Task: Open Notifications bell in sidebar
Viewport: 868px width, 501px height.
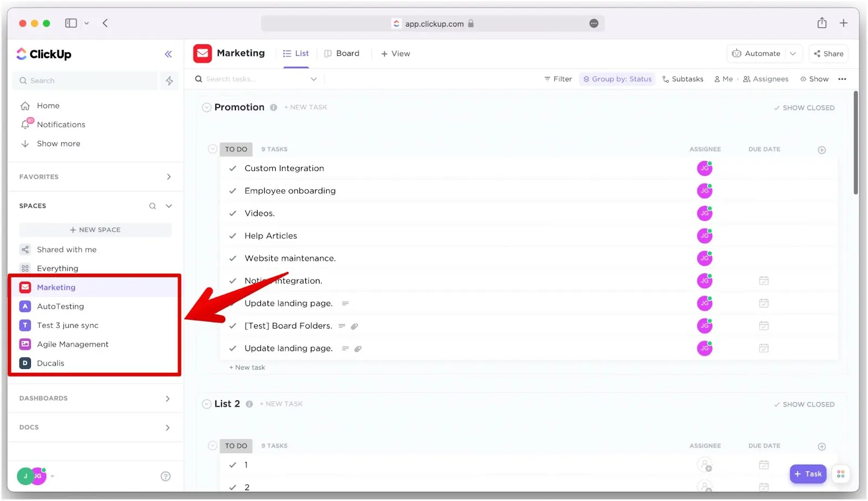Action: coord(25,124)
